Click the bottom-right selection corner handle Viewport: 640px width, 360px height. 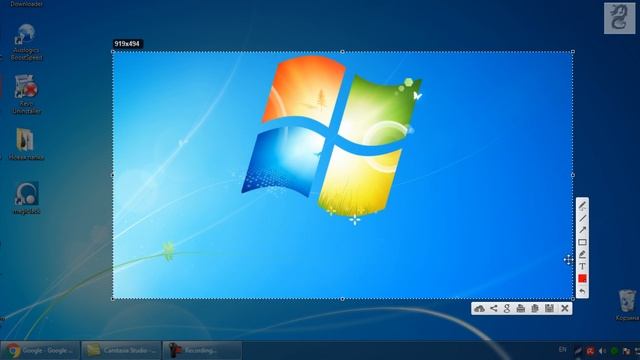pos(573,299)
